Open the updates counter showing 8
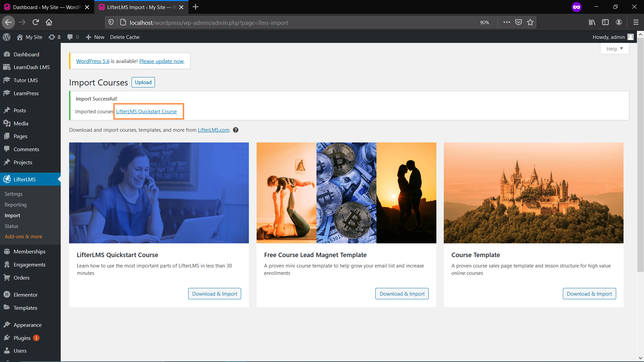 pos(55,37)
